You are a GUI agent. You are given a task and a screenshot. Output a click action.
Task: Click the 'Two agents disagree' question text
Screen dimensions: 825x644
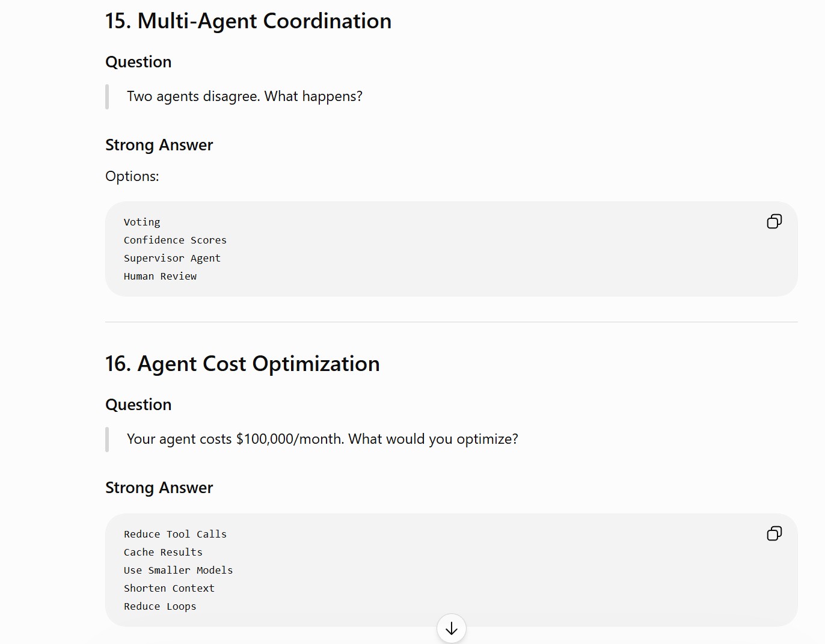tap(245, 96)
